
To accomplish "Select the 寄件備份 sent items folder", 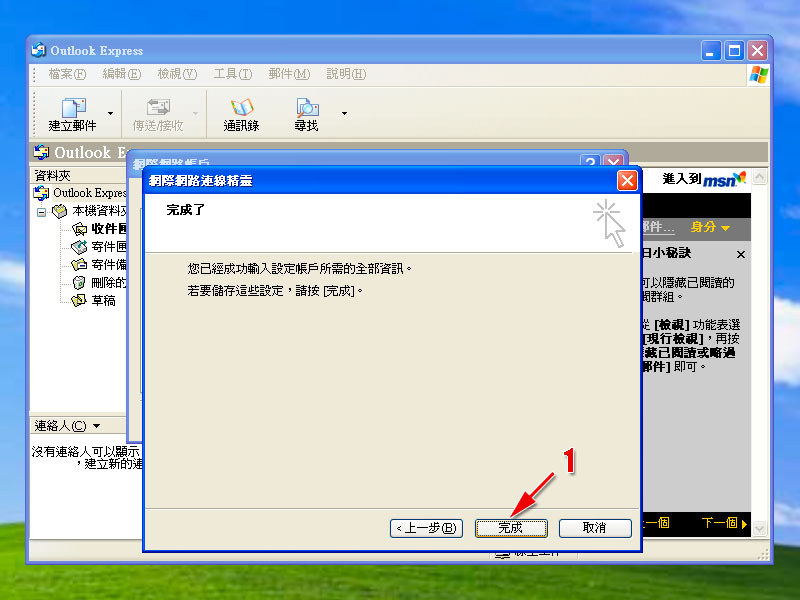I will click(x=99, y=265).
